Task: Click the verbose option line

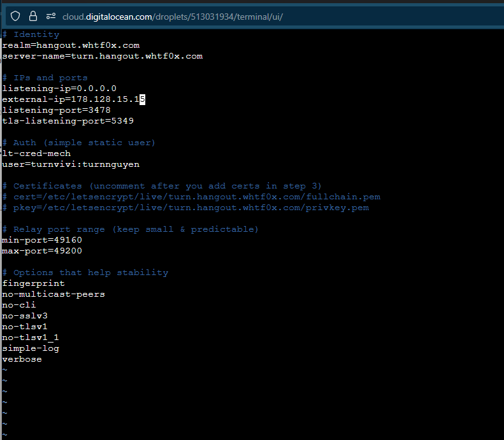Action: pos(22,359)
